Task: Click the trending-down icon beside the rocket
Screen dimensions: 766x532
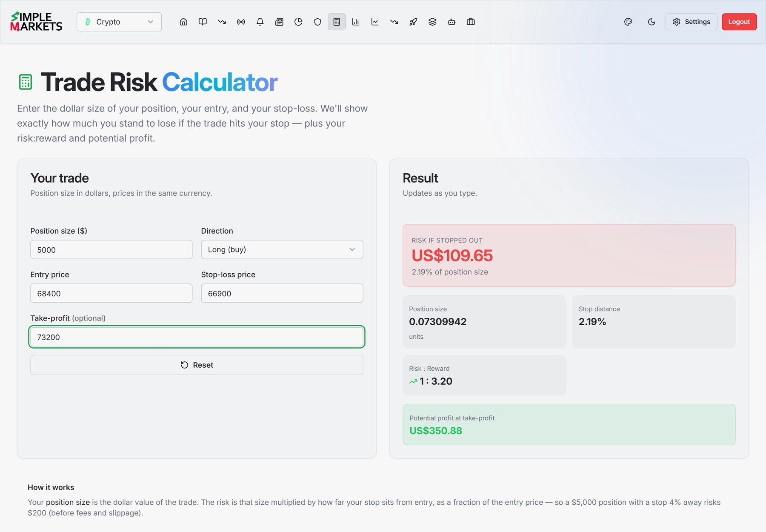Action: (394, 22)
